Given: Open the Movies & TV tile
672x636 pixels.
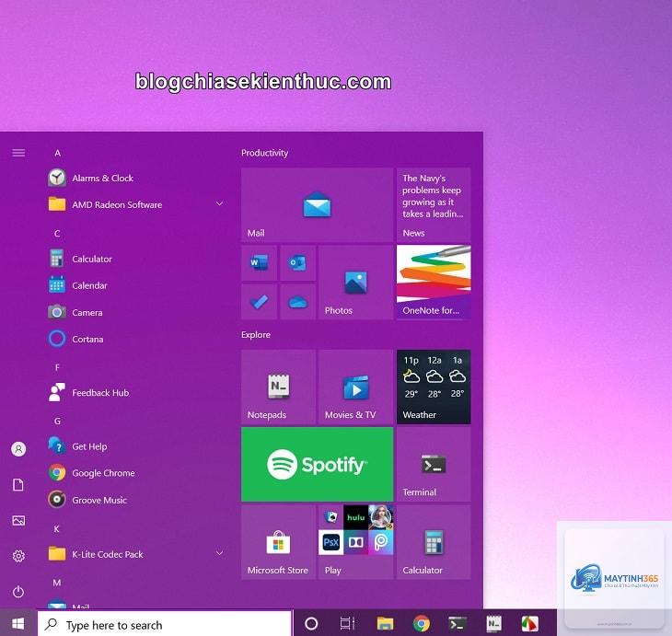Looking at the screenshot, I should click(x=355, y=387).
